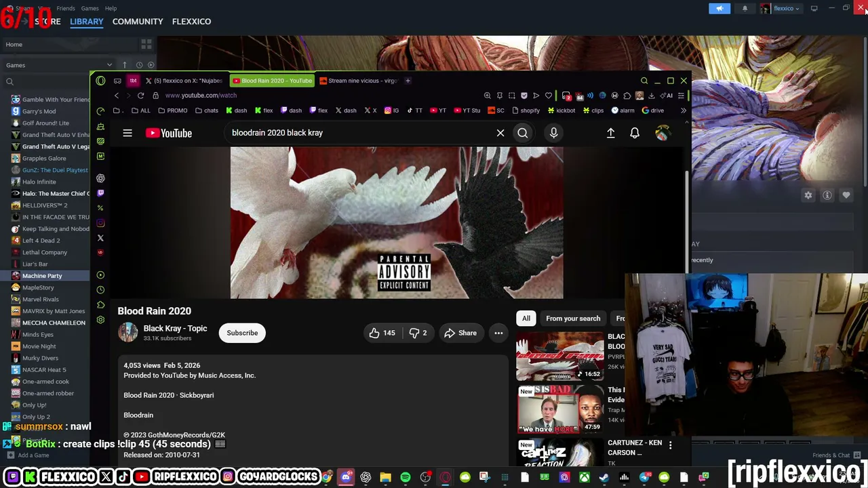The height and width of the screenshot is (488, 868).
Task: Open the chats bookmarks folder
Action: click(x=206, y=110)
